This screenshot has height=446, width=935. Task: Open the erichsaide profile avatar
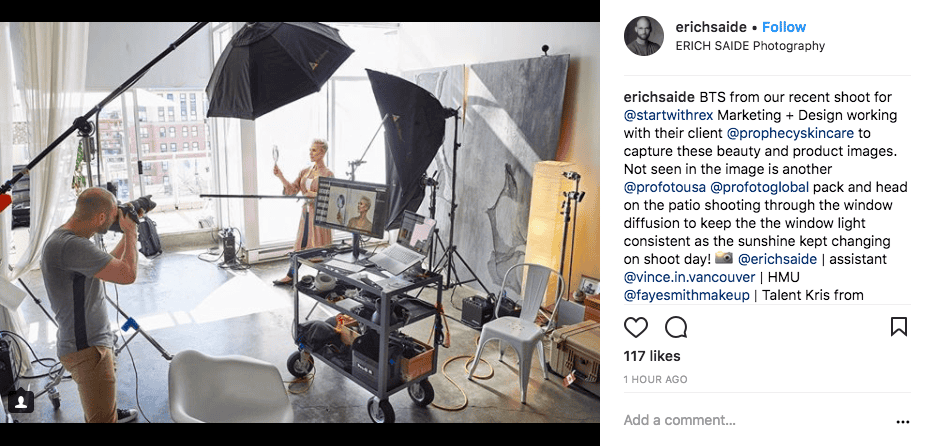[643, 36]
